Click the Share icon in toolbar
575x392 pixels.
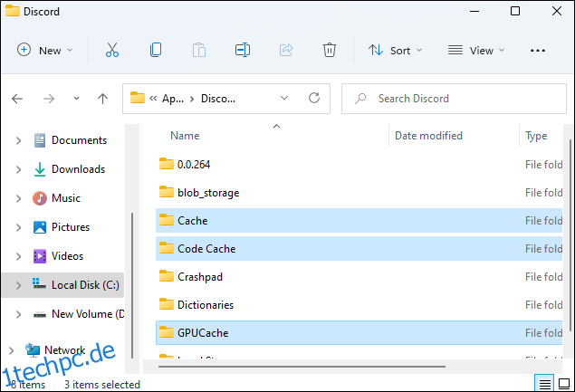pos(286,50)
